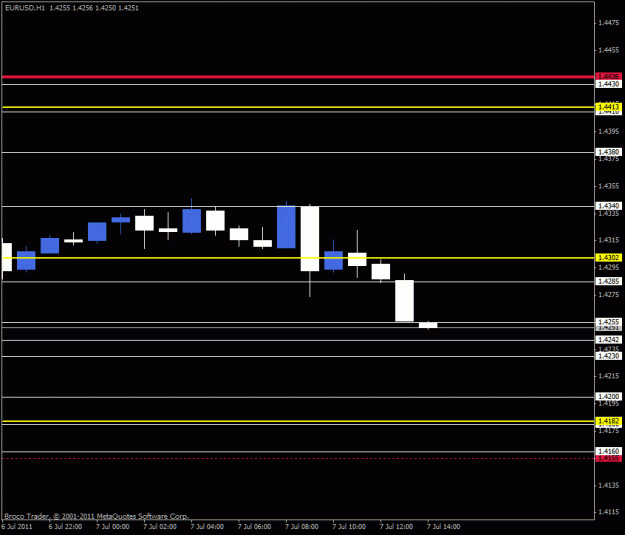Select the red horizontal line at 1.4436
Screen dimensions: 625x535
[298, 77]
